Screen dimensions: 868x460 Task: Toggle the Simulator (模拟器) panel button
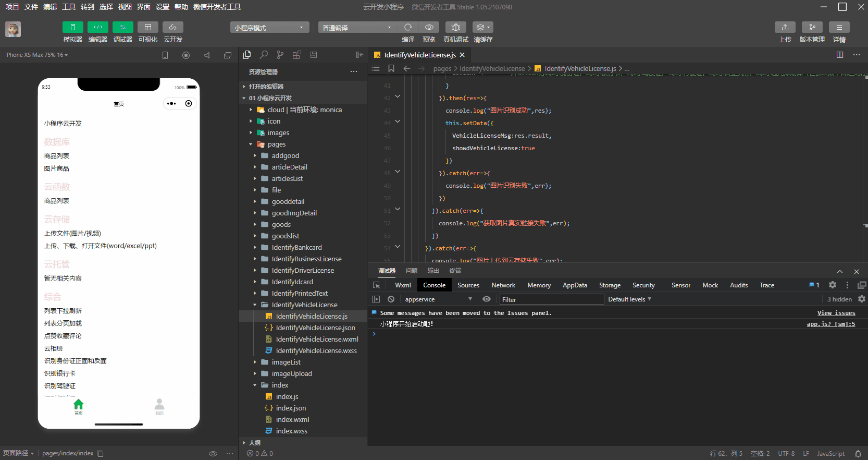[x=73, y=27]
